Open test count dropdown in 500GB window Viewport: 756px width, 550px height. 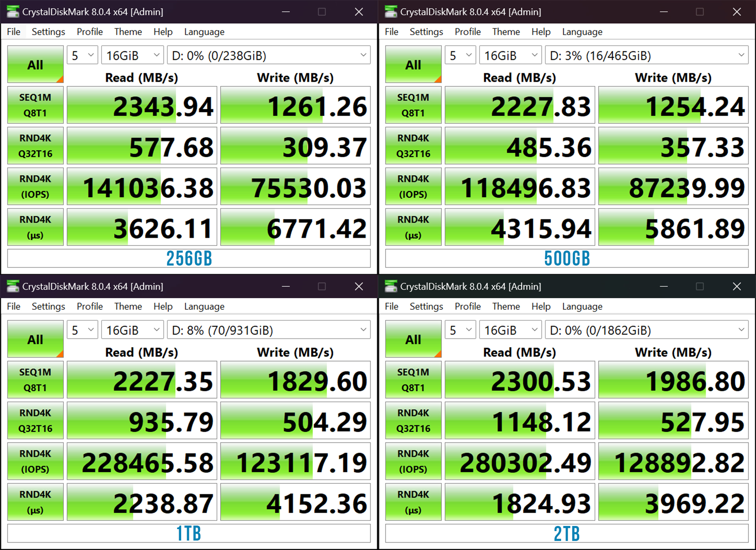point(460,55)
